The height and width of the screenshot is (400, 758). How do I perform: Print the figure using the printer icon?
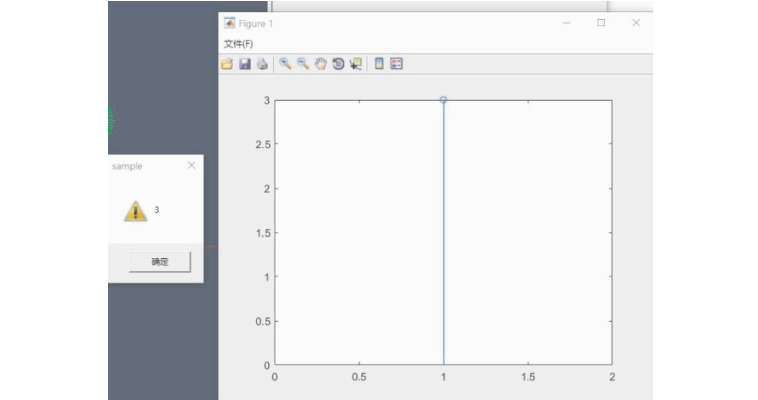click(x=262, y=64)
